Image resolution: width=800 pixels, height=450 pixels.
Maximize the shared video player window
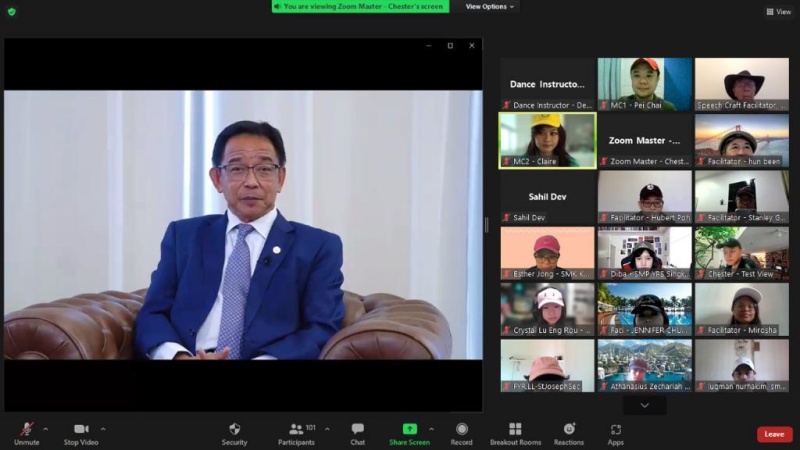[x=450, y=45]
